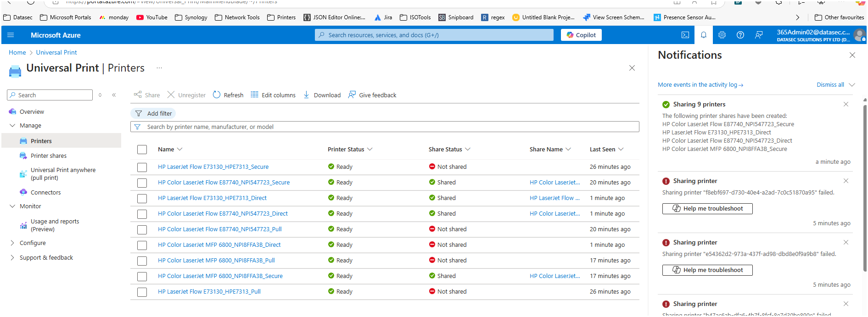This screenshot has width=868, height=317.
Task: Check HP Color LaserJet MFP 6800_NPI8FFA3B_Pull row
Action: click(x=142, y=261)
